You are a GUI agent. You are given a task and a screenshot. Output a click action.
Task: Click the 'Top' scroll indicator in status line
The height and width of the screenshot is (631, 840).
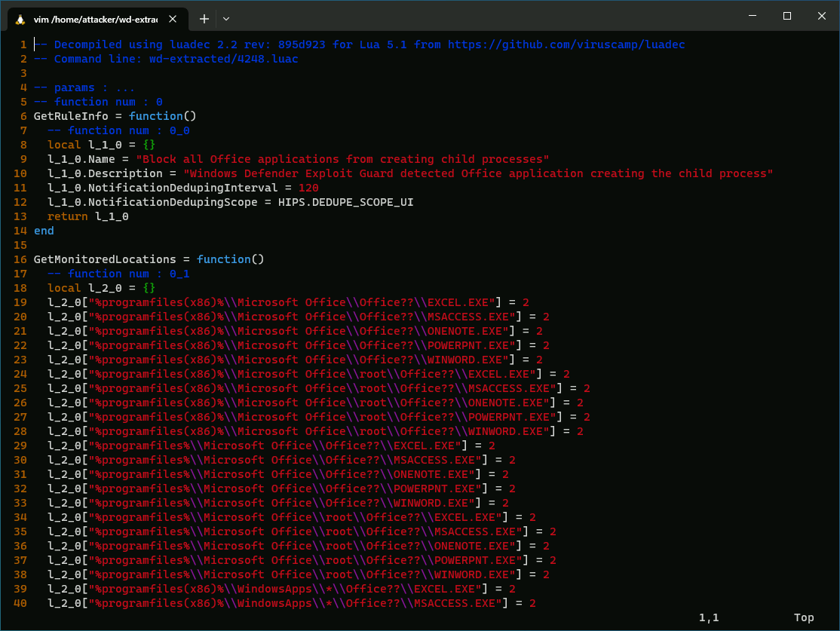tap(804, 617)
